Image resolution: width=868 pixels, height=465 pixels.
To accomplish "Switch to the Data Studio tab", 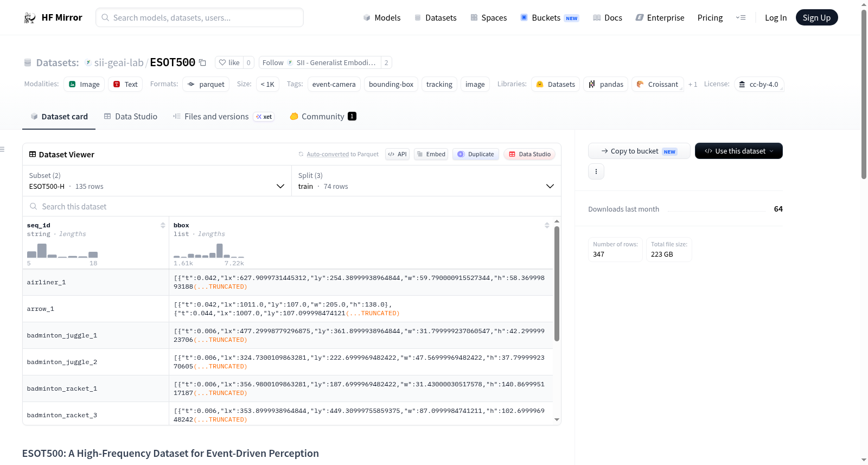I will pos(131,117).
